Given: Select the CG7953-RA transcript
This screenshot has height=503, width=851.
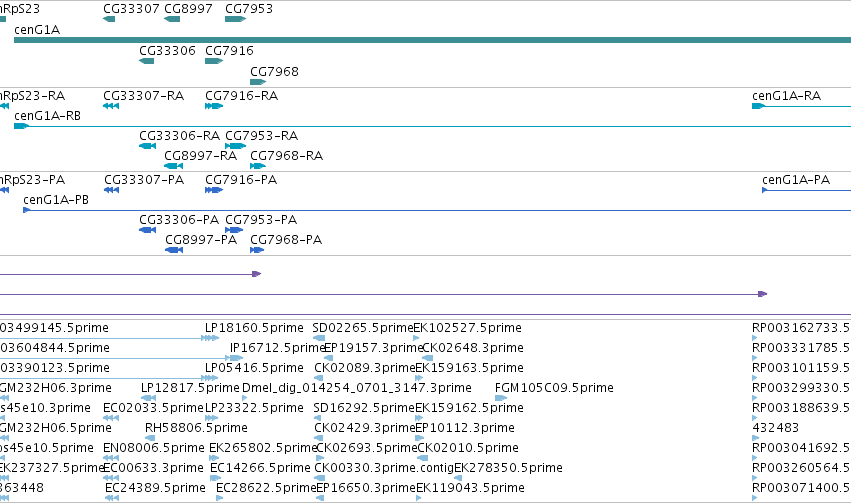Looking at the screenshot, I should pyautogui.click(x=236, y=146).
